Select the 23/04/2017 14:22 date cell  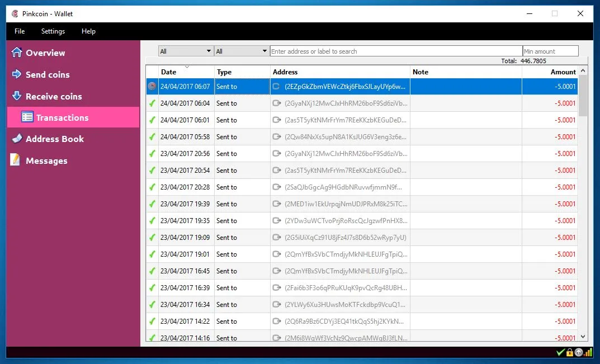tap(186, 322)
